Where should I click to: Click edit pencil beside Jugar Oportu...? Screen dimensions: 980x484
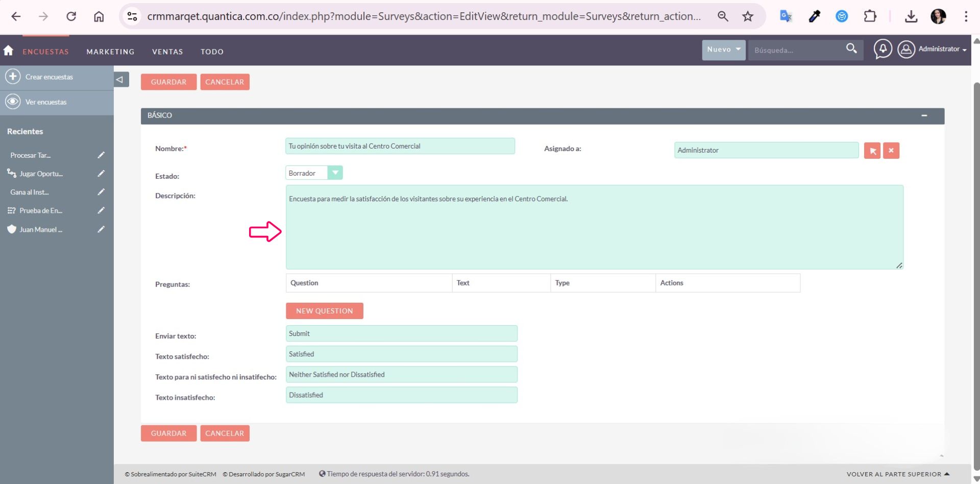pyautogui.click(x=101, y=174)
